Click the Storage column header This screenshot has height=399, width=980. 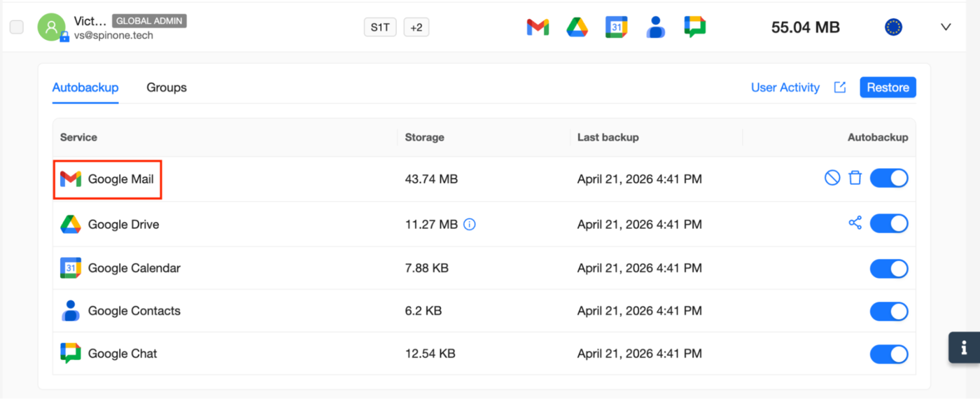425,137
